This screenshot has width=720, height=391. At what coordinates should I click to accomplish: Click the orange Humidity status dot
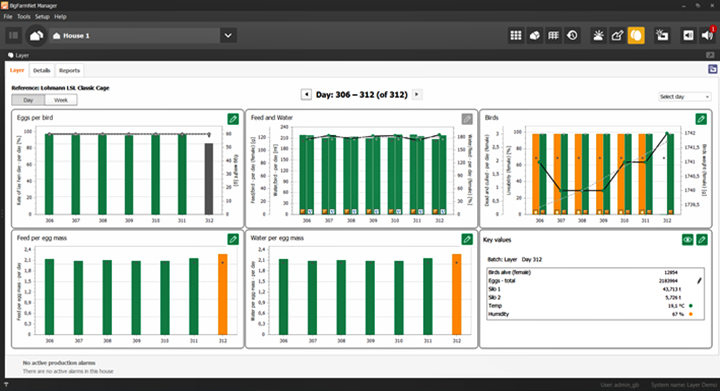tap(691, 314)
